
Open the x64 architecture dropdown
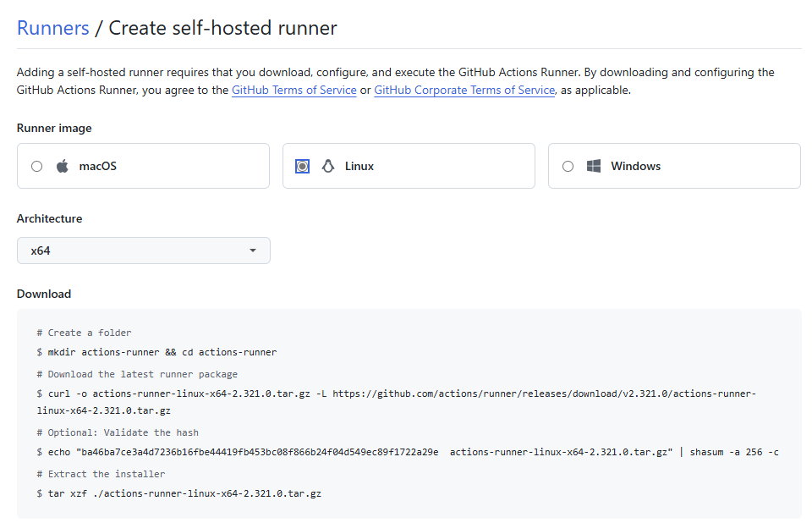(x=144, y=250)
